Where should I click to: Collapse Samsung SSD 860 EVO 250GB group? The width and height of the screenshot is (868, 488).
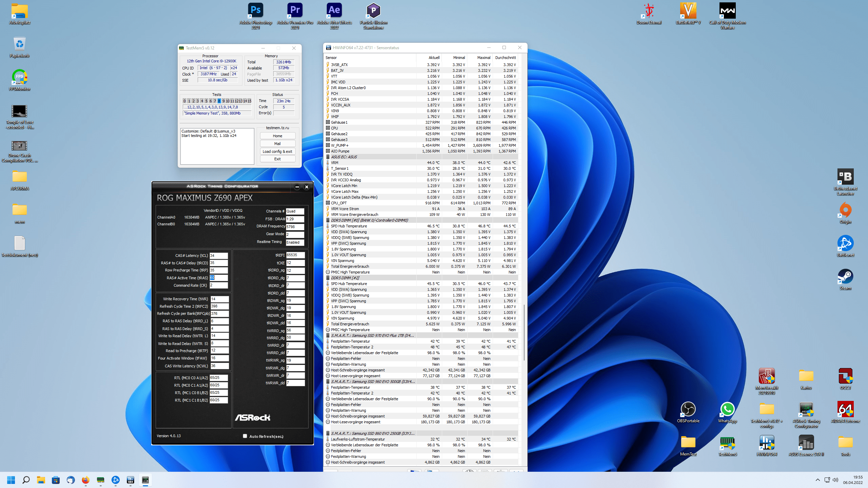(328, 433)
